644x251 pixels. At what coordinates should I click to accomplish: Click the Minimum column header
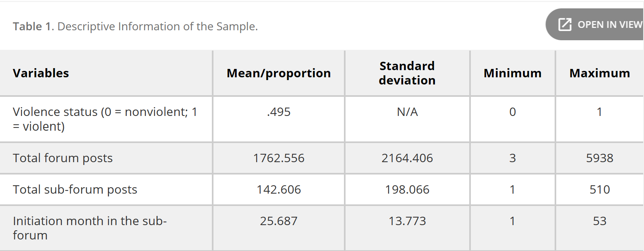pyautogui.click(x=512, y=73)
